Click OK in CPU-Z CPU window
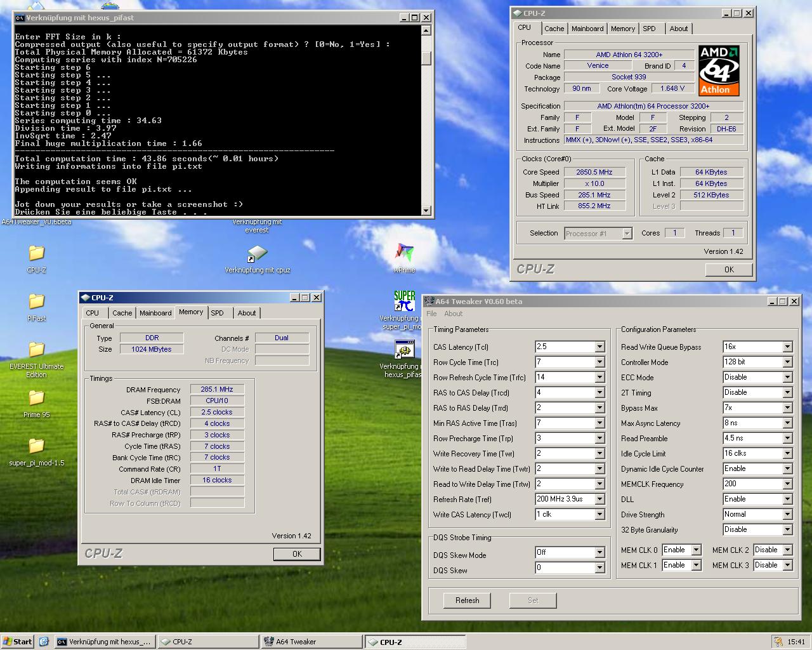This screenshot has height=650, width=812. coord(729,270)
